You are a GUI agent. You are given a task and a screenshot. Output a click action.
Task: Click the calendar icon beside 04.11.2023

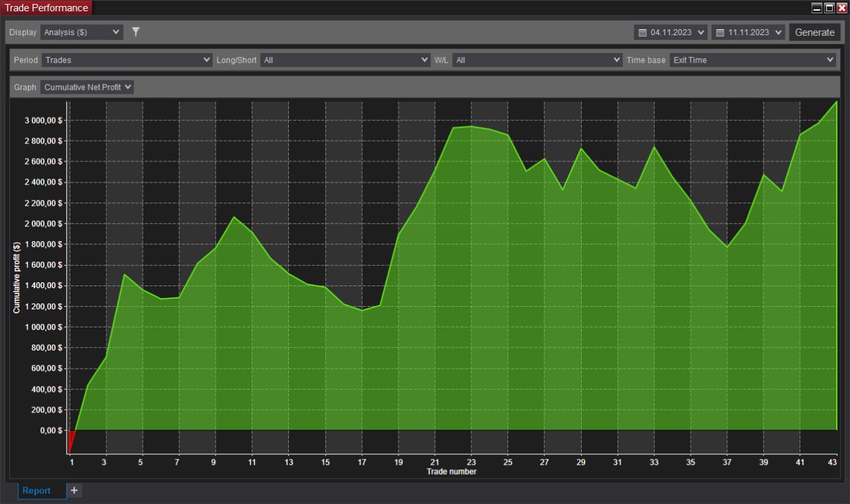642,33
